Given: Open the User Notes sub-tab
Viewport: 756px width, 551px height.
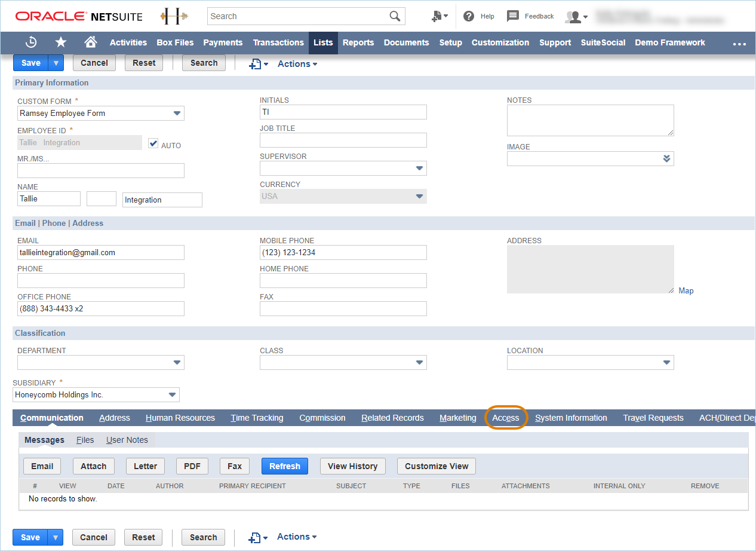Looking at the screenshot, I should coord(127,440).
